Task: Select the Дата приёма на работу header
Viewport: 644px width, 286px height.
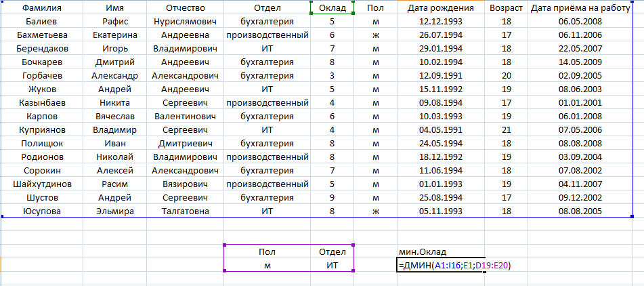Action: point(580,8)
